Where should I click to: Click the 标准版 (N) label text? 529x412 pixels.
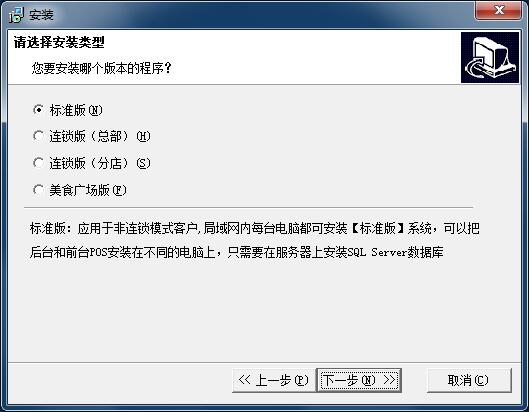tap(76, 110)
